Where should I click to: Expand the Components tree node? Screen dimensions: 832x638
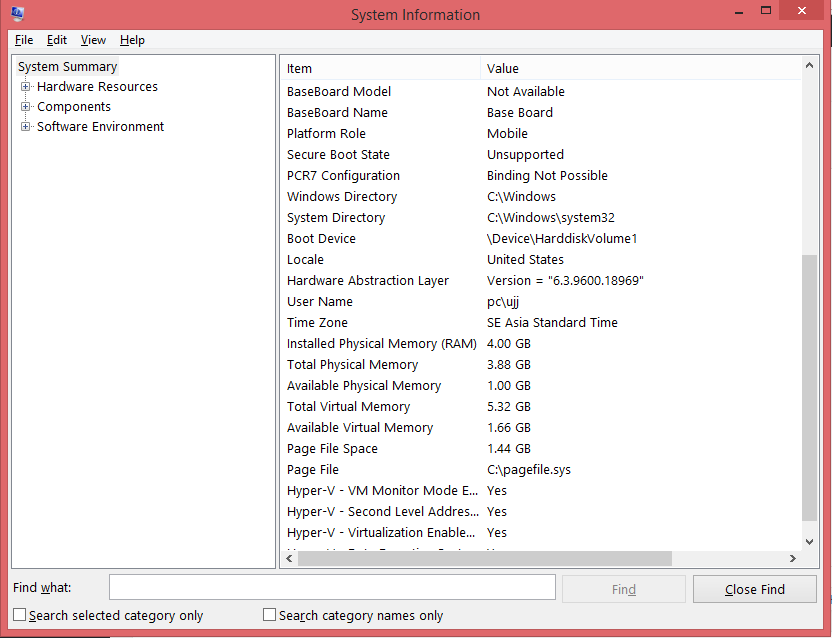(26, 107)
